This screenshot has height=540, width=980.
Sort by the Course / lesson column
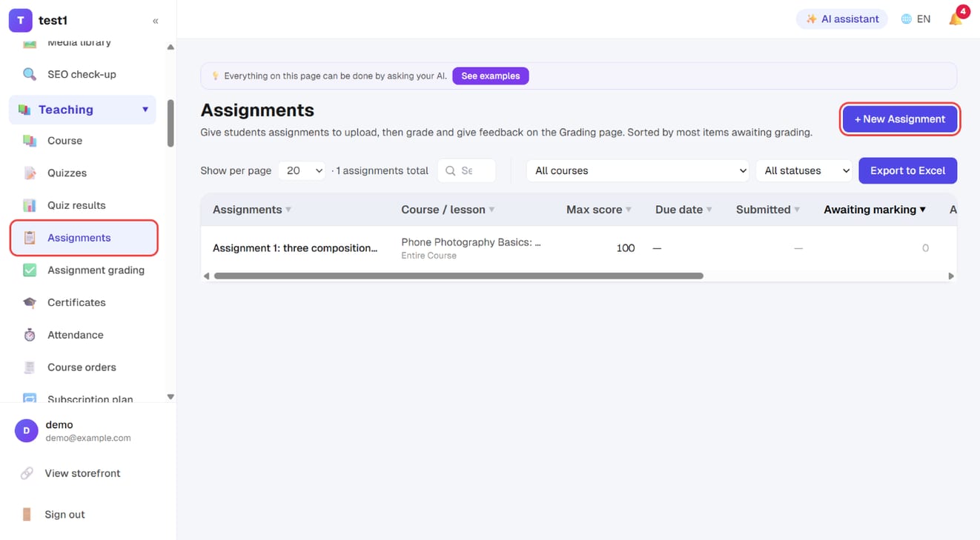[x=448, y=210]
